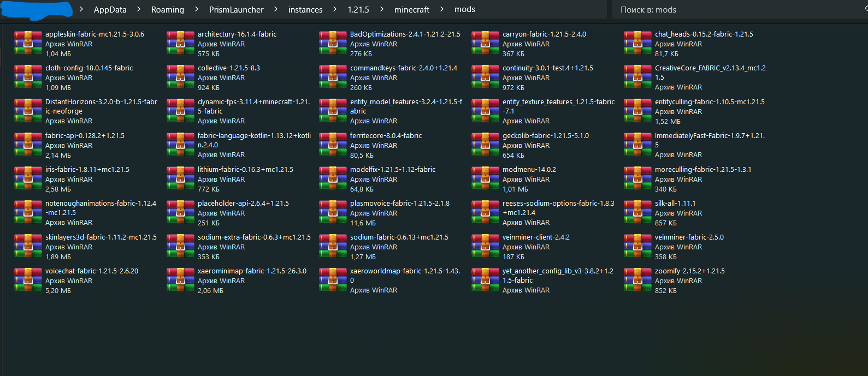Select the lithium-fabric archive icon
The height and width of the screenshot is (376, 868).
[x=180, y=178]
